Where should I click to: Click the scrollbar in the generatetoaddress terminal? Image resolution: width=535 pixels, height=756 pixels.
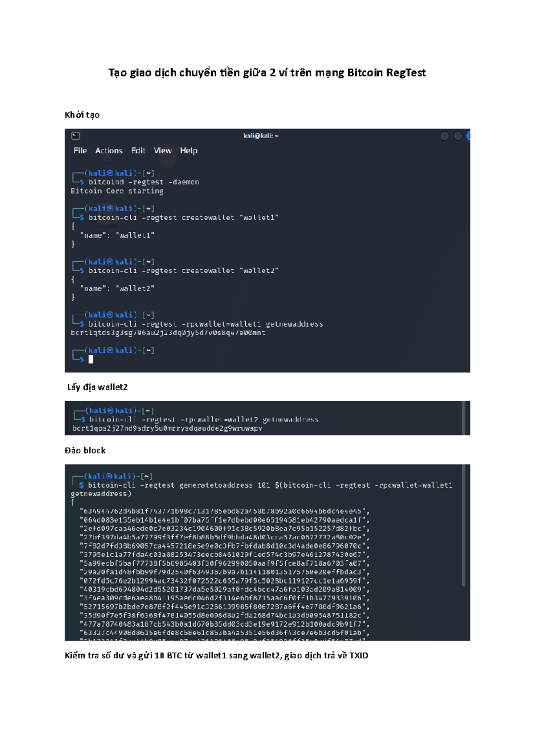point(464,526)
